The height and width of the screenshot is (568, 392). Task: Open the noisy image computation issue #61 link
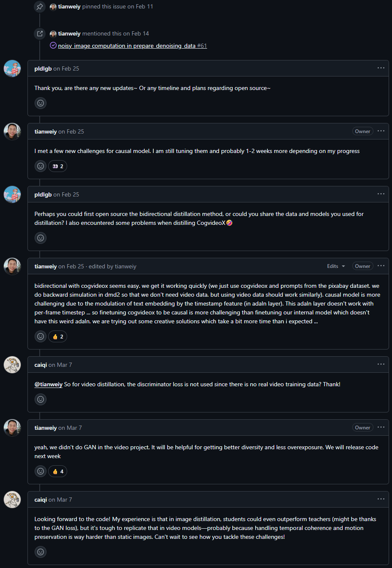[x=132, y=46]
